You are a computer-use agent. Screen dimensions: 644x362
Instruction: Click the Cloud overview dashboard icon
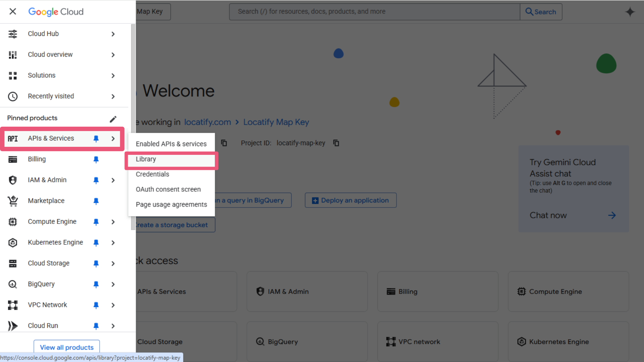click(13, 55)
